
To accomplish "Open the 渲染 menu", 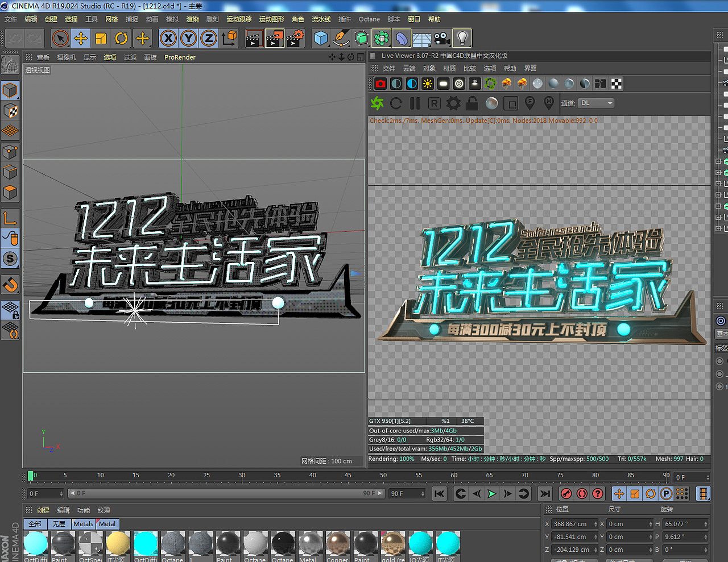I will tap(193, 19).
